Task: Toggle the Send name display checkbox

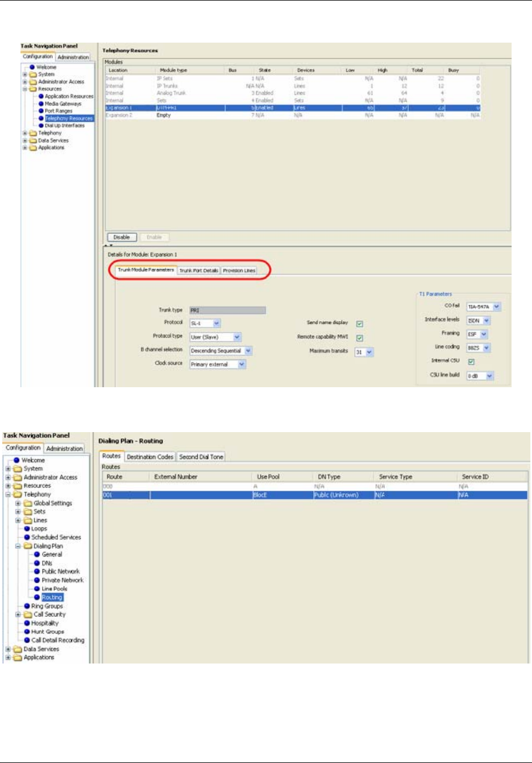Action: click(360, 324)
